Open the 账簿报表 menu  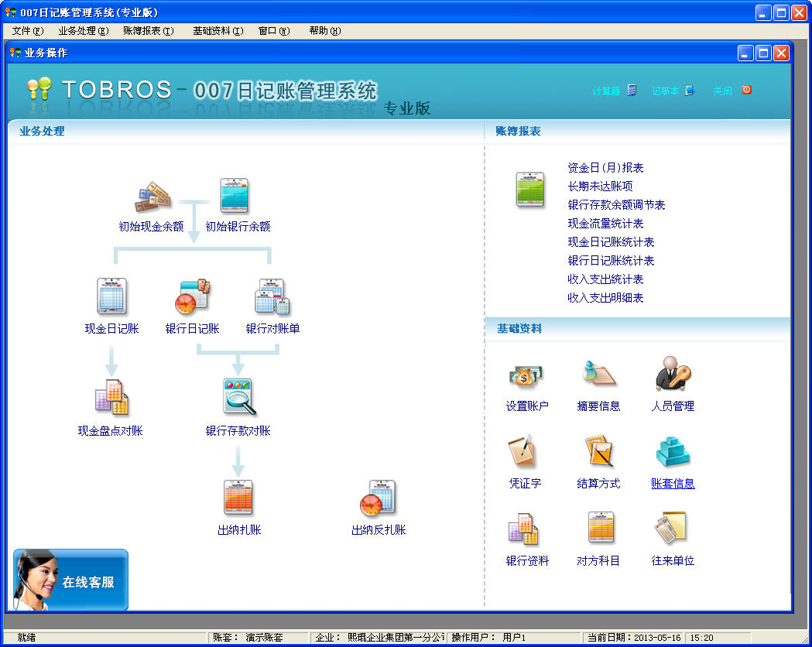pos(148,30)
